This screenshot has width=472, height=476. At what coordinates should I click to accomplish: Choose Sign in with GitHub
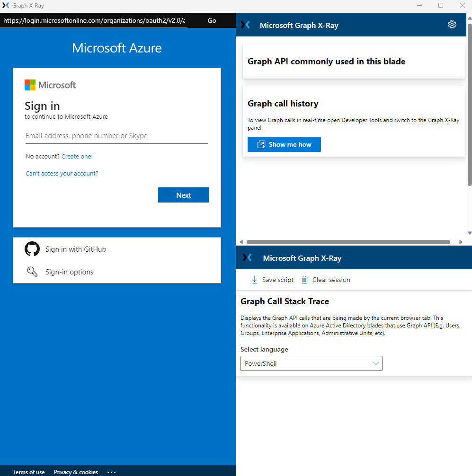coord(117,249)
